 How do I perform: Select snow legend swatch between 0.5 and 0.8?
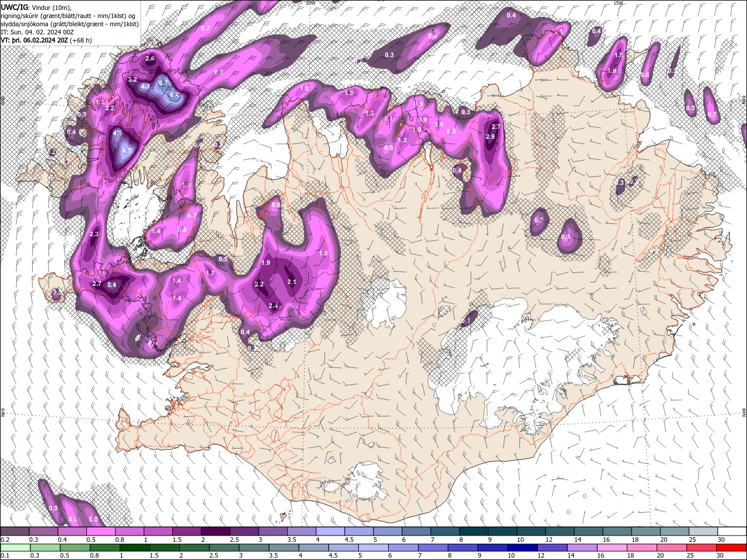[x=100, y=531]
